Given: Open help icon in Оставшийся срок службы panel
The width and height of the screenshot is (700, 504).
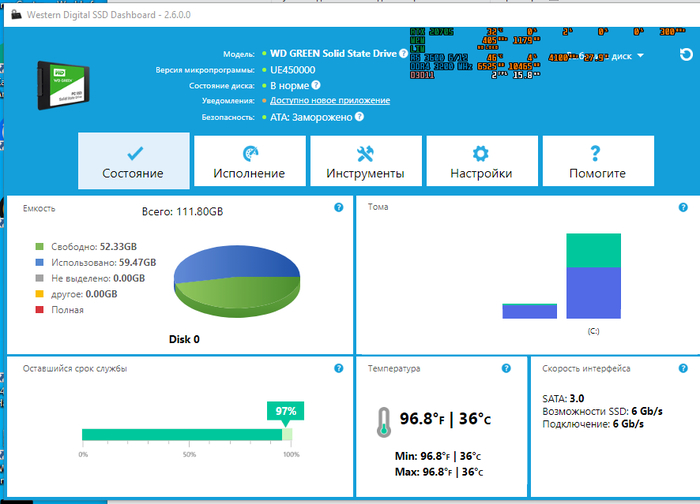Looking at the screenshot, I should point(338,369).
